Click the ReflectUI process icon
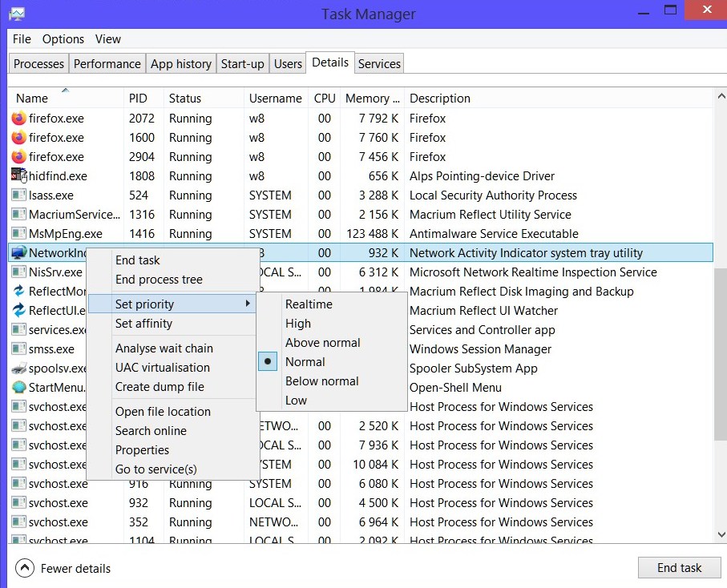 tap(18, 311)
